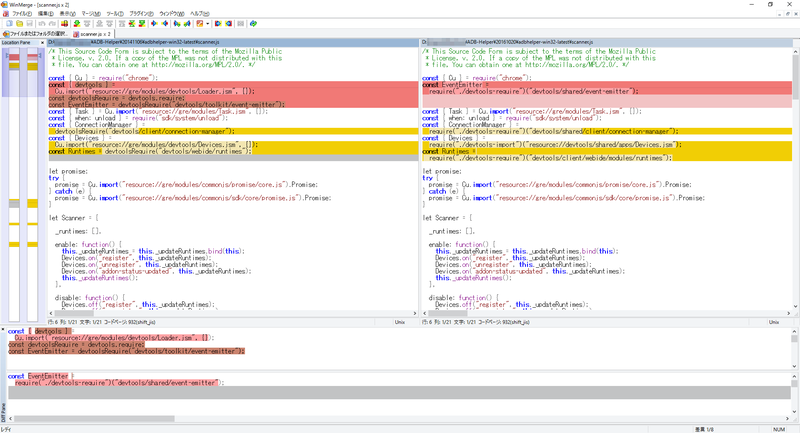Viewport: 800px width, 433px height.
Task: Click red difference block in Location Pane
Action: pos(14,57)
